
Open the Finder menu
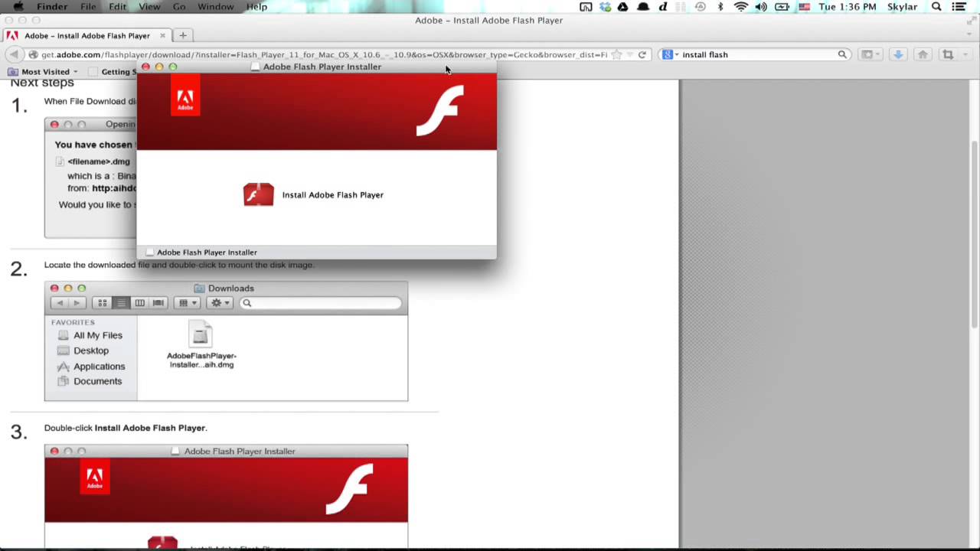click(x=52, y=7)
